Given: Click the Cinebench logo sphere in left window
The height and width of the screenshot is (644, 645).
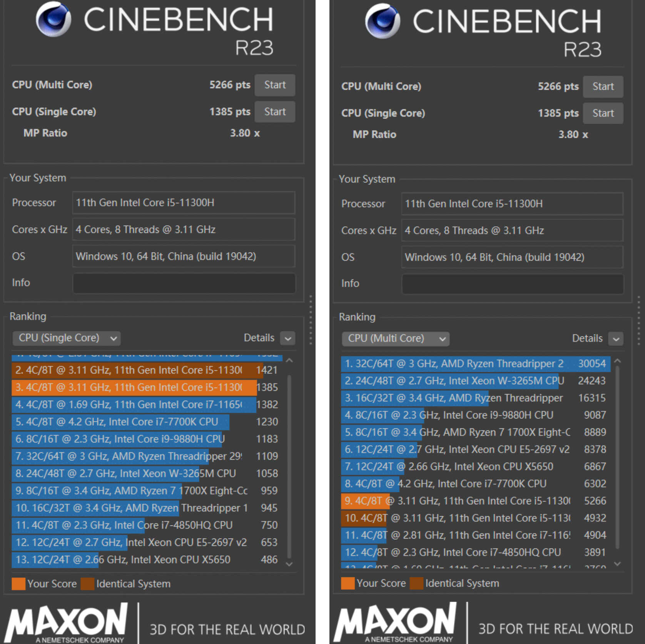Looking at the screenshot, I should [53, 19].
